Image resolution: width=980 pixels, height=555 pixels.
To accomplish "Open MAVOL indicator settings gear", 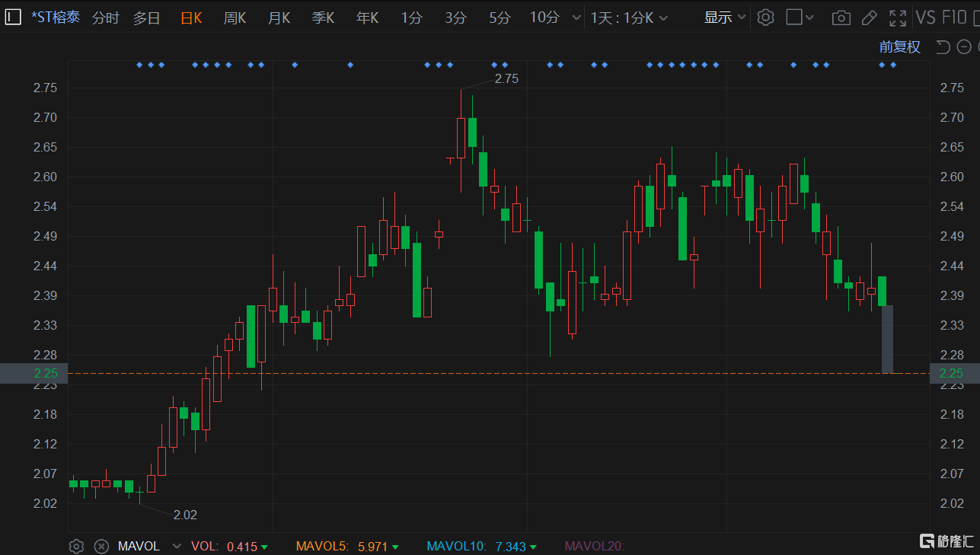I will pos(76,546).
